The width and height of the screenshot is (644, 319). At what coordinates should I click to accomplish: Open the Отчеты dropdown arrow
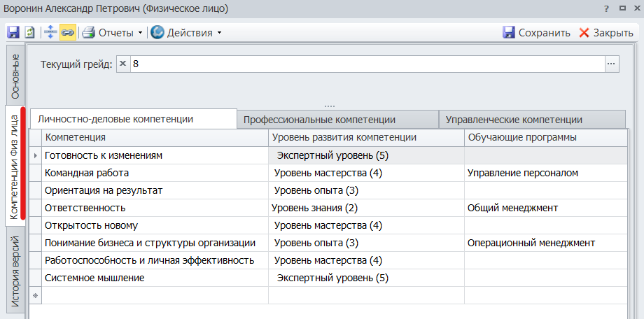click(x=140, y=33)
